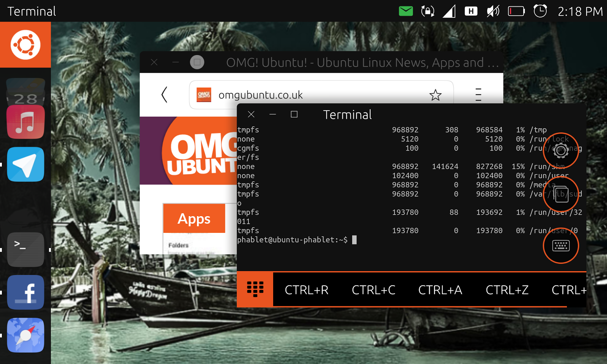Screen dimensions: 607x364
Task: Open the mail notification indicator
Action: [406, 11]
